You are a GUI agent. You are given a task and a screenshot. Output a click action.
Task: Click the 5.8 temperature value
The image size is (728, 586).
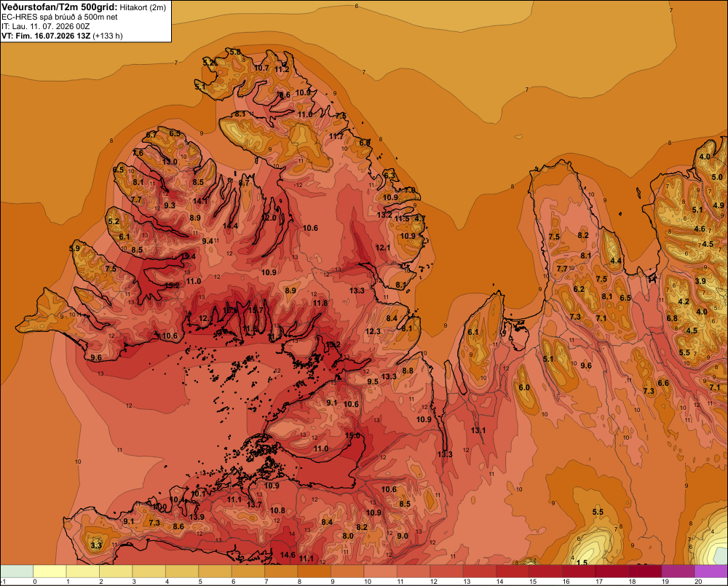235,52
